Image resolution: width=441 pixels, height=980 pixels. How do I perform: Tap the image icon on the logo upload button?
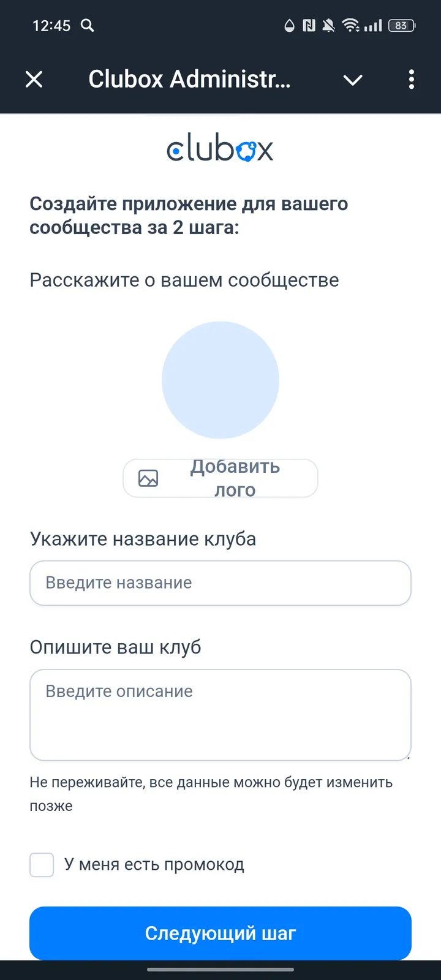[147, 478]
